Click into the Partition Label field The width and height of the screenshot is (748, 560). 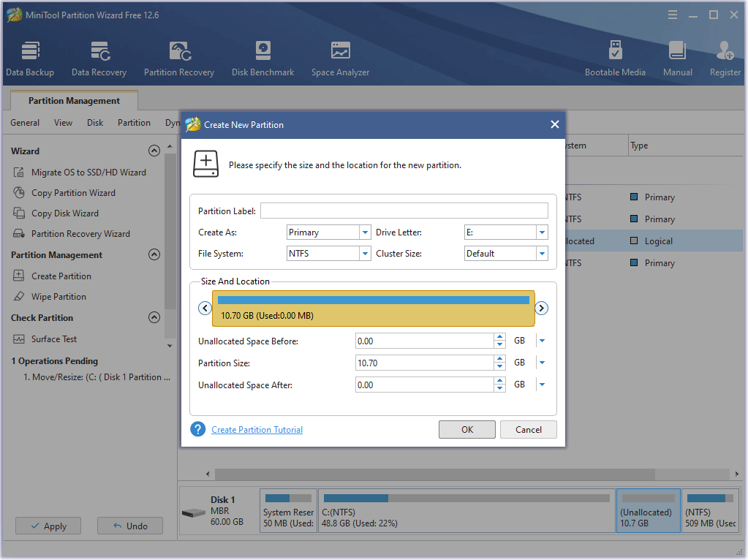click(404, 211)
